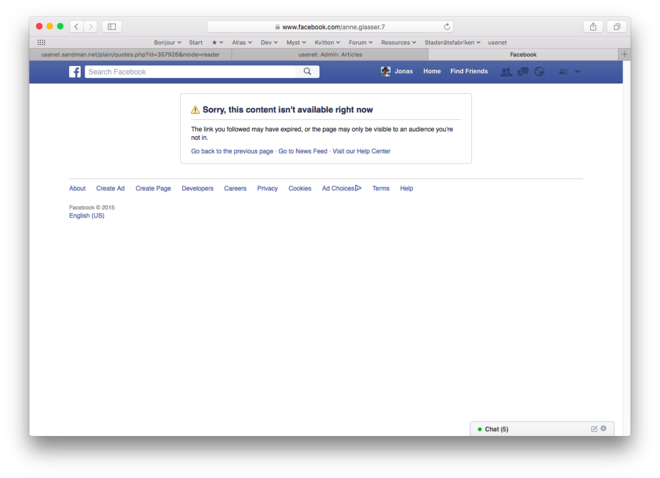Click the Facebook logo icon
Image resolution: width=660 pixels, height=478 pixels.
(75, 72)
